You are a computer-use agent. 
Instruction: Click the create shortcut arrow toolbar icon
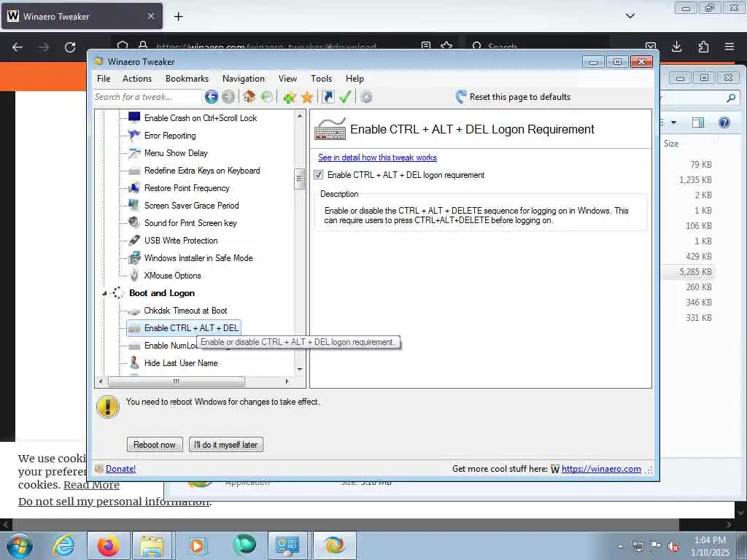[x=328, y=97]
